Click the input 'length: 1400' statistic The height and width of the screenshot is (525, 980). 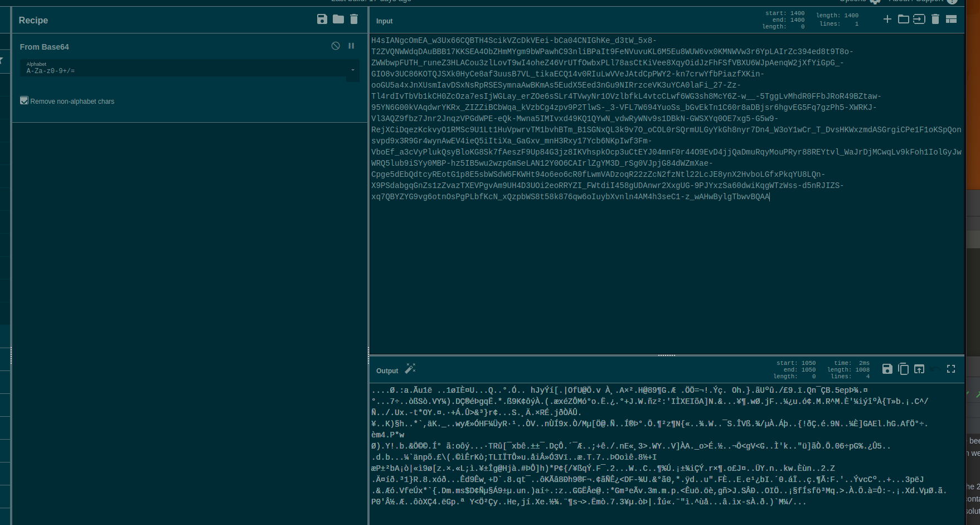(x=837, y=16)
